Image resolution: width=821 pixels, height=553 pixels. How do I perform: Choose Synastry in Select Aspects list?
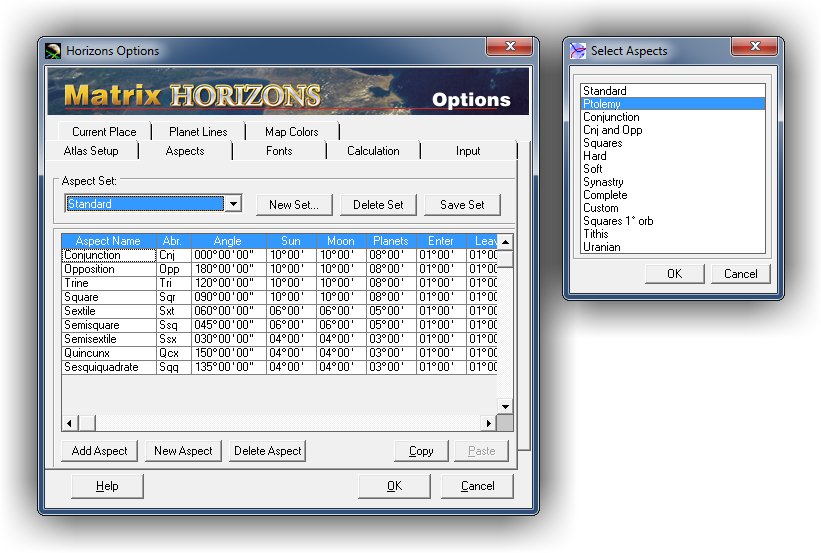tap(673, 182)
